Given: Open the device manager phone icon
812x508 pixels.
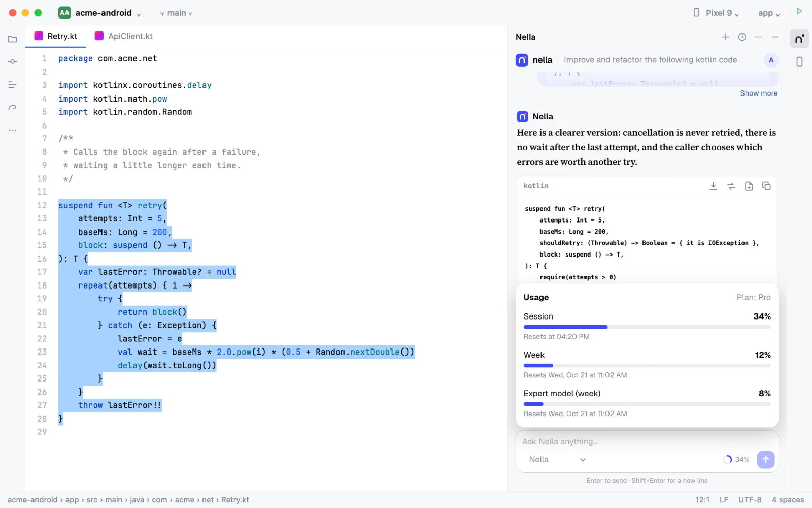Looking at the screenshot, I should click(x=799, y=62).
